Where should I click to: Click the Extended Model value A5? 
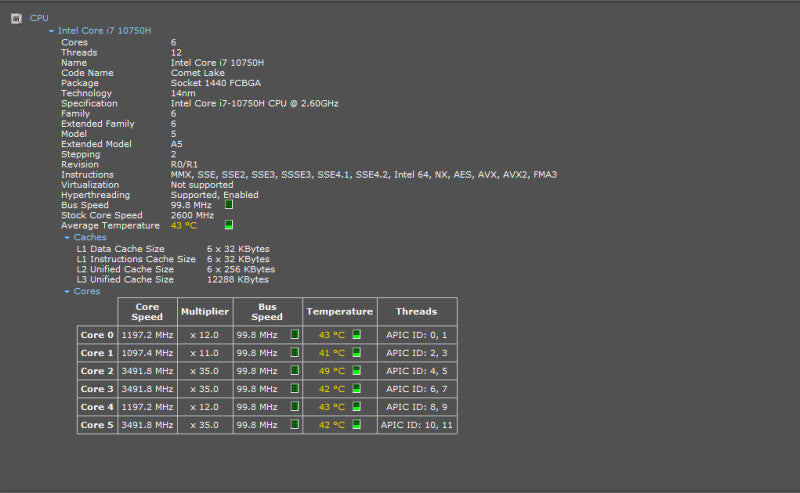pyautogui.click(x=177, y=144)
